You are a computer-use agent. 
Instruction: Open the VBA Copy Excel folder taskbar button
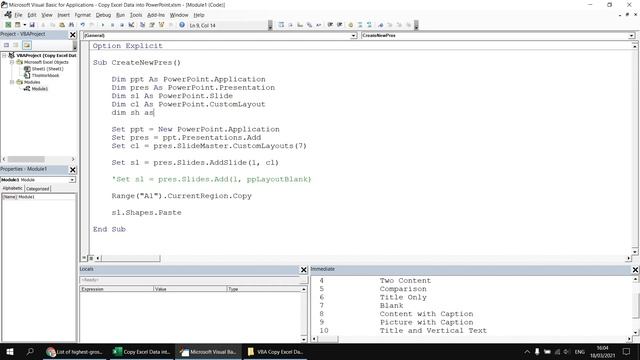click(276, 351)
